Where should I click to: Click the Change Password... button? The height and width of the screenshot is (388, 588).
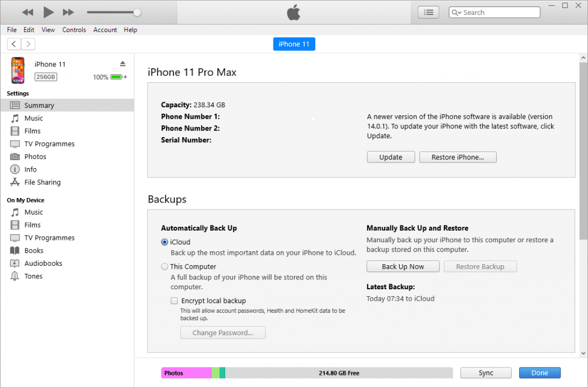tap(223, 332)
